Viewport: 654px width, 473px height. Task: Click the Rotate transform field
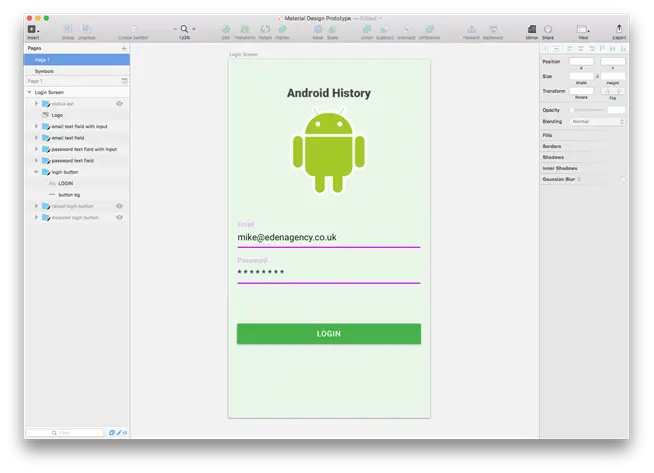(581, 91)
